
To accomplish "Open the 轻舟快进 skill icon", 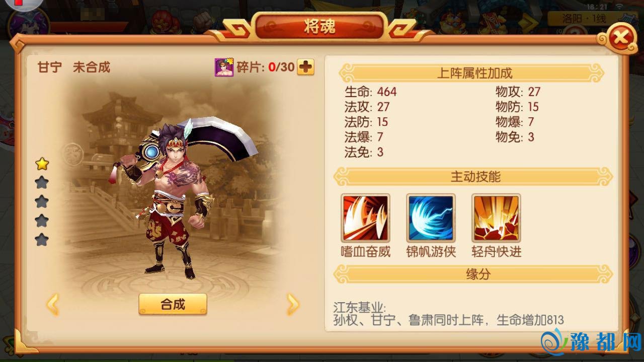I will click(496, 219).
